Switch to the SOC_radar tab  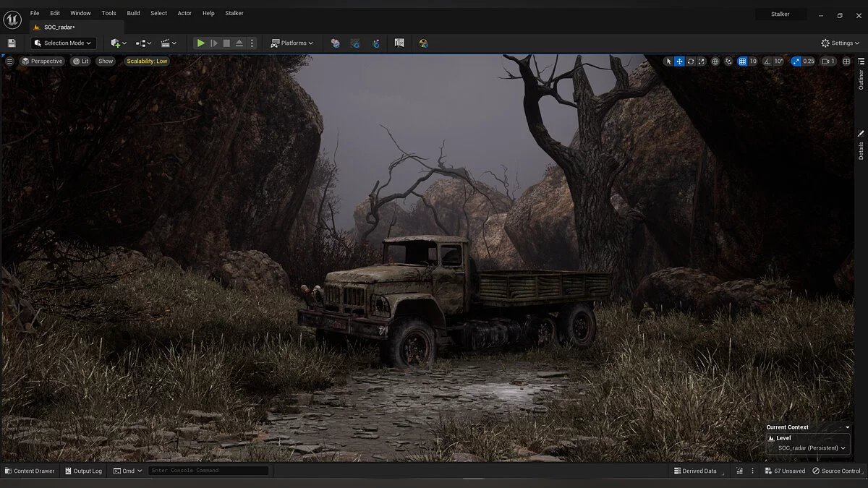point(59,27)
